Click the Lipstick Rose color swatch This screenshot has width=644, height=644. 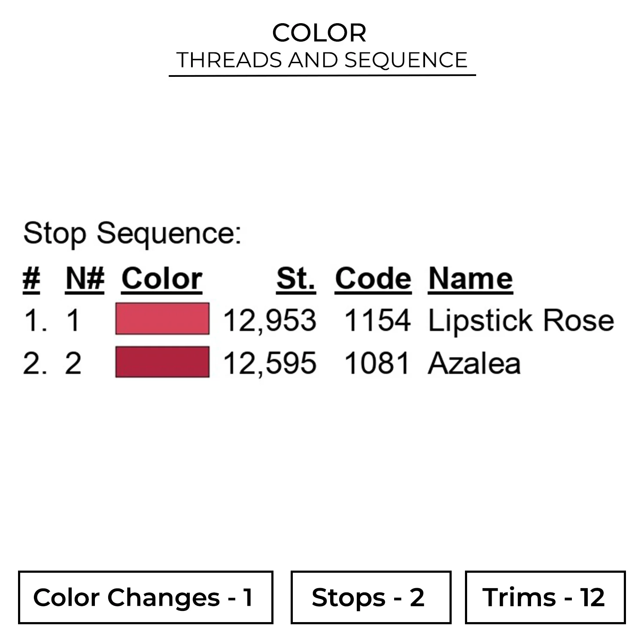pyautogui.click(x=162, y=319)
